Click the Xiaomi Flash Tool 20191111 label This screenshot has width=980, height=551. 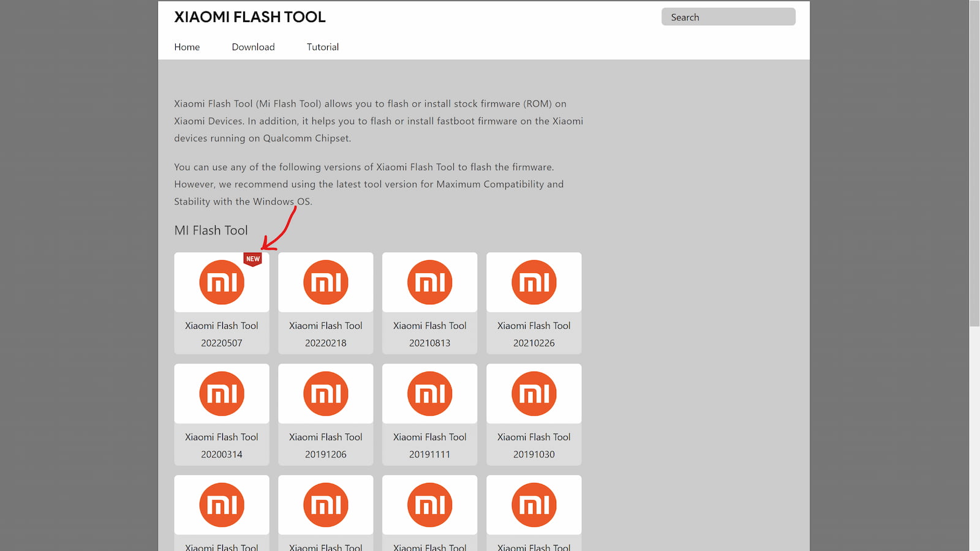point(430,446)
